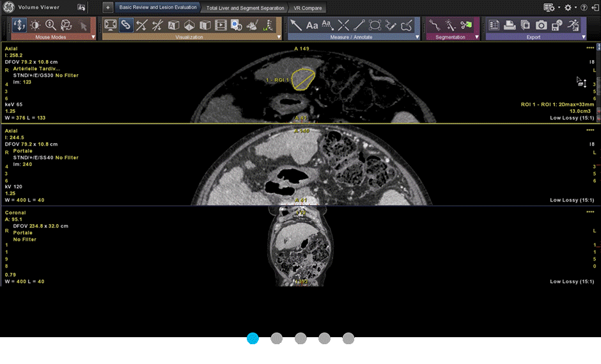Open top axial viewport options dots menu

(590, 48)
